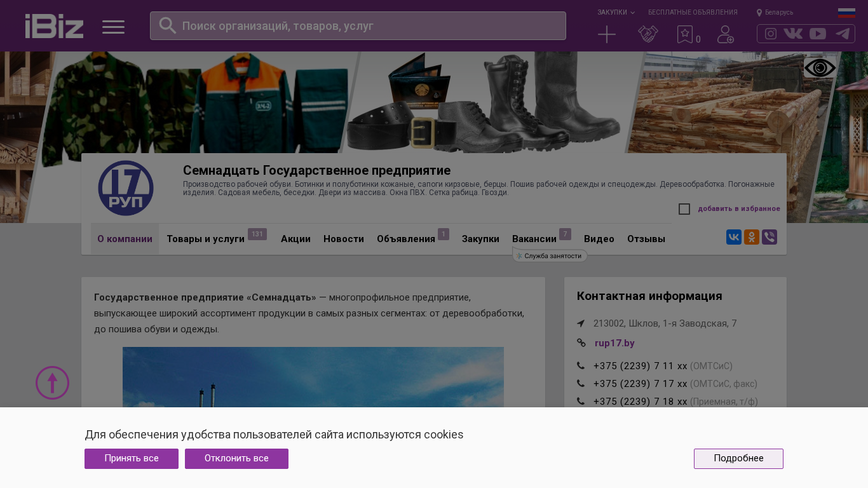Click the Контактная информация heading
Viewport: 868px width, 488px height.
[x=649, y=296]
